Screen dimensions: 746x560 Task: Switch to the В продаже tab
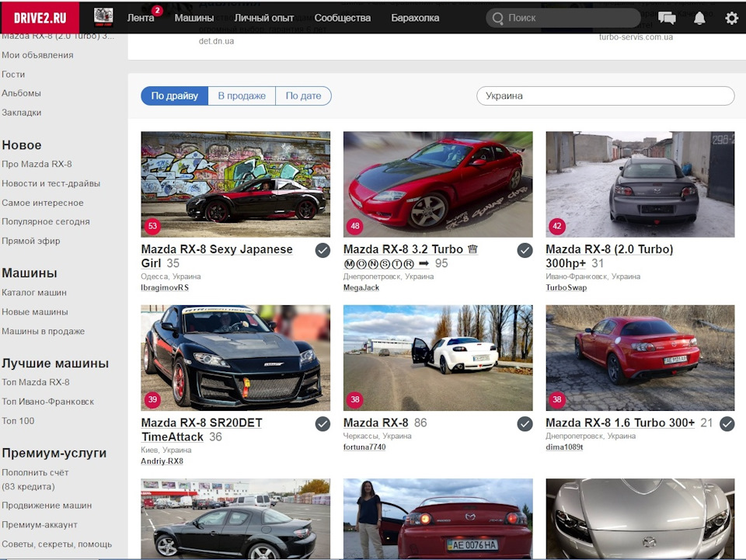pos(242,96)
